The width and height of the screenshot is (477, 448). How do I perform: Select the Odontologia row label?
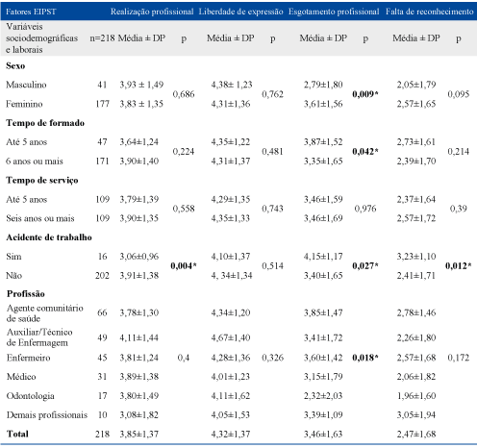pos(31,396)
